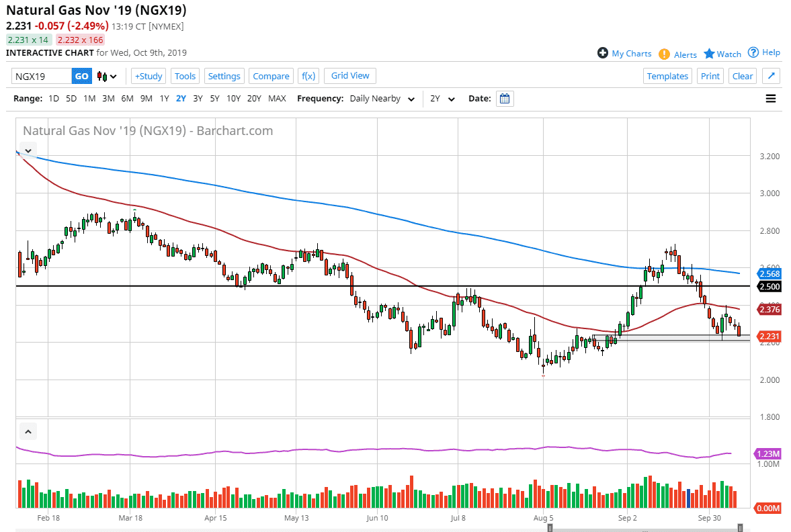The image size is (791, 532).
Task: Open the f(x) expressions button
Action: 308,76
